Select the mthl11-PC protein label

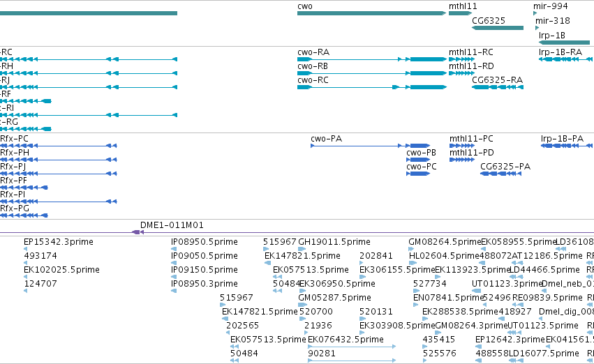coord(471,139)
